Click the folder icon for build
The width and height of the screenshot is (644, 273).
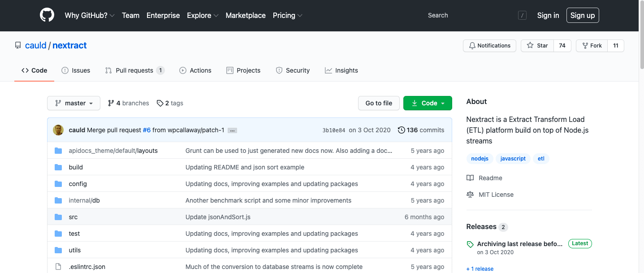[58, 167]
